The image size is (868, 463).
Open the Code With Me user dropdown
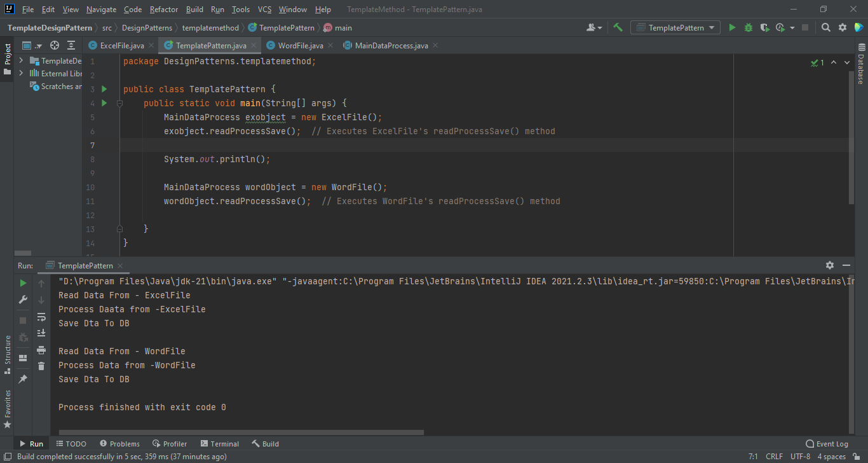tap(595, 27)
